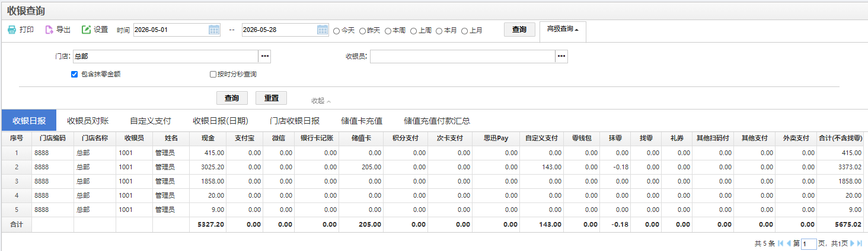868x251 pixels.
Task: Go to next page arrow
Action: click(852, 243)
